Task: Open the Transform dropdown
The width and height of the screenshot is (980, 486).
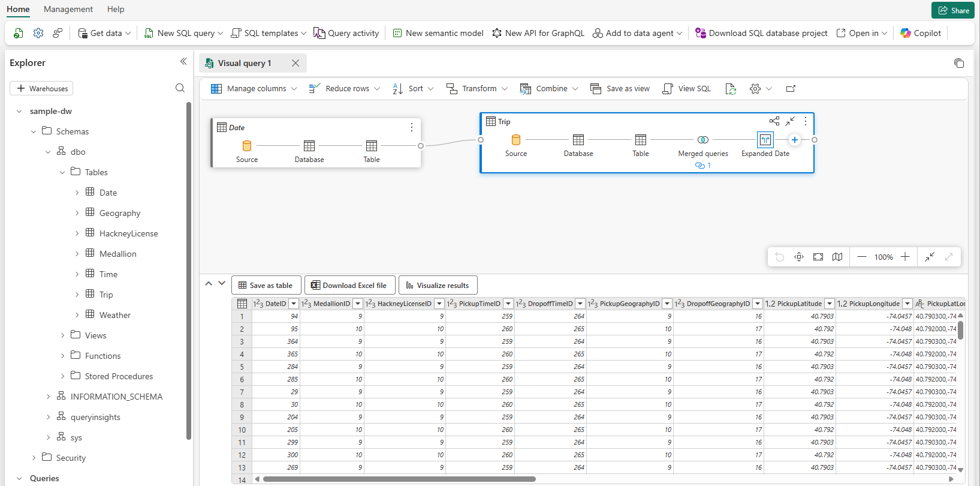Action: 477,89
